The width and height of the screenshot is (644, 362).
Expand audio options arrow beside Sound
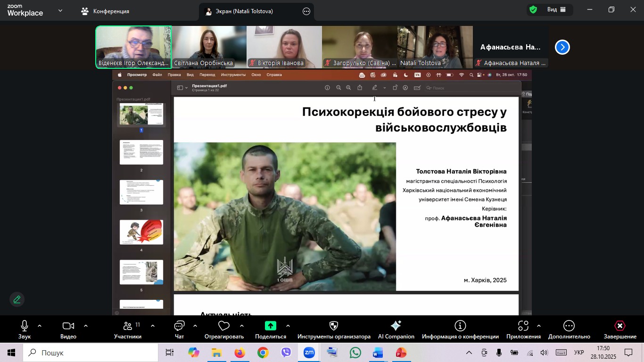coord(40,326)
